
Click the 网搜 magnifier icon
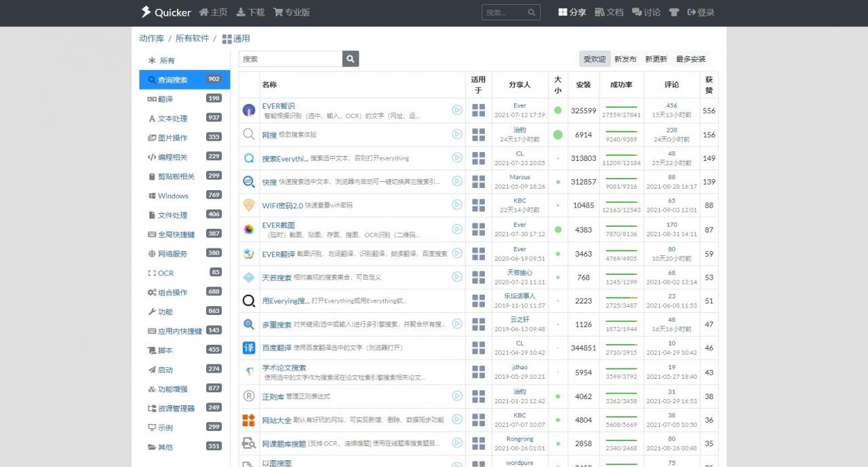point(249,134)
